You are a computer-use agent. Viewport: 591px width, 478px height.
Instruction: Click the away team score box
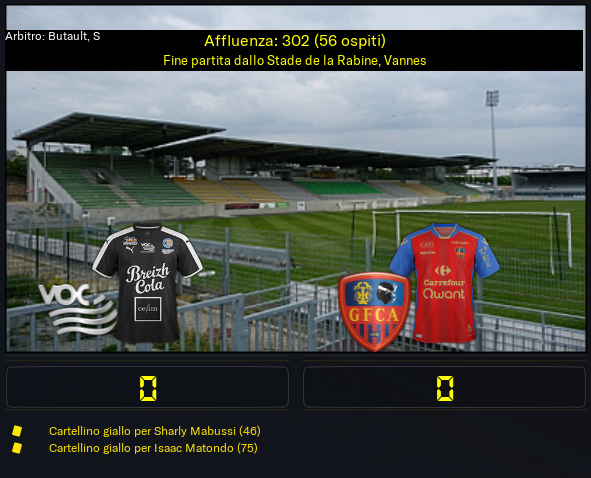(444, 387)
